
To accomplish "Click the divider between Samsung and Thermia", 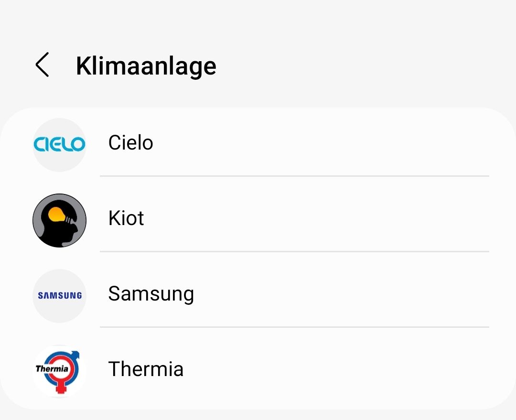I will tap(294, 327).
